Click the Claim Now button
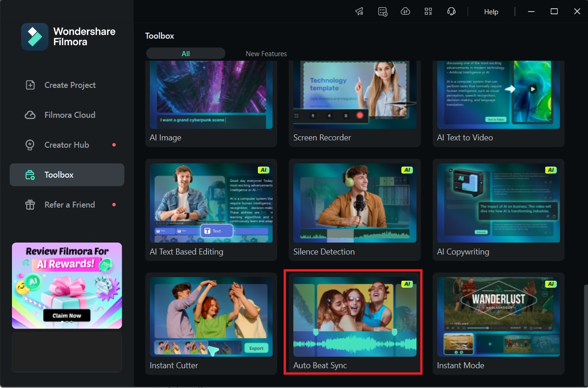Image resolution: width=588 pixels, height=388 pixels. point(67,316)
